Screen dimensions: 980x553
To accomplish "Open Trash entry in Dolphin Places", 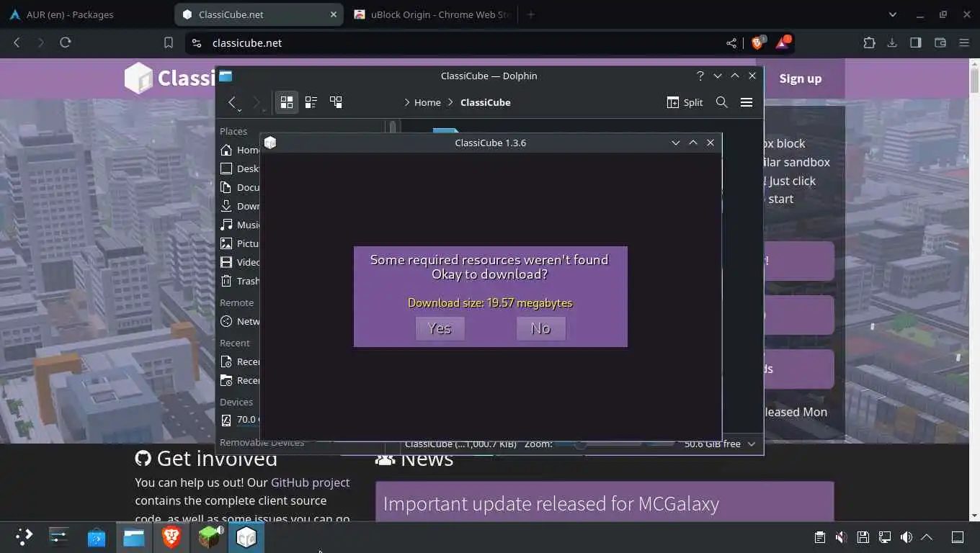I will (x=239, y=281).
